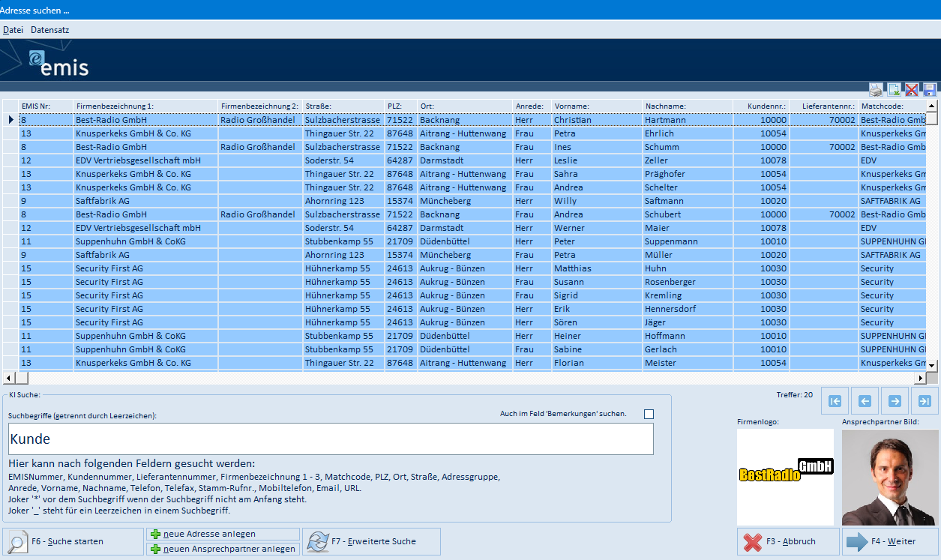Go to the previous record

click(x=865, y=401)
